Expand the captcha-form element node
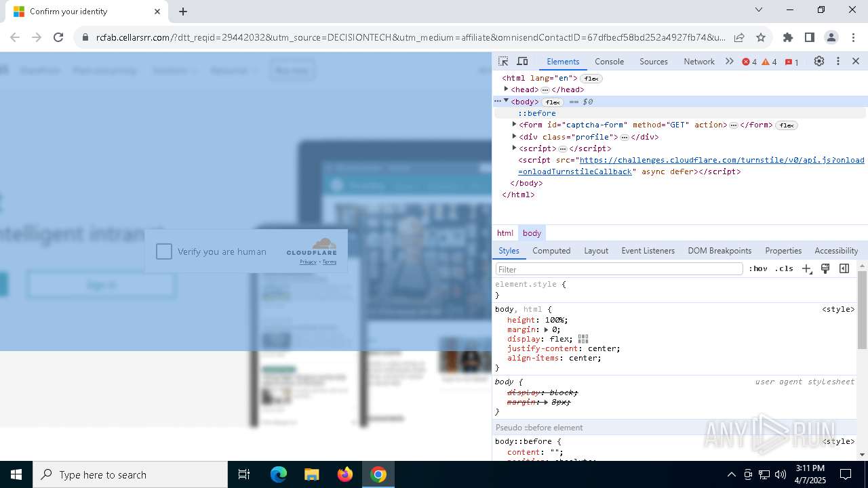Viewport: 868px width, 488px height. (514, 124)
